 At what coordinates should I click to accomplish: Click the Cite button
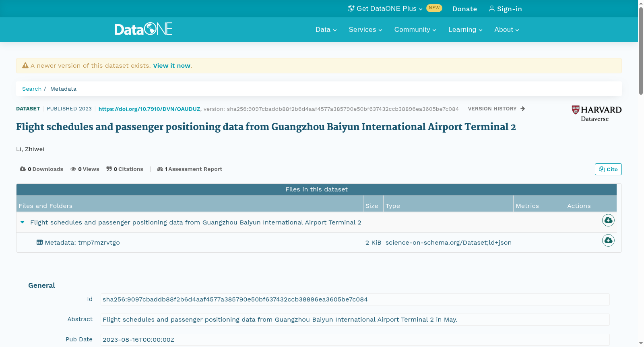608,169
